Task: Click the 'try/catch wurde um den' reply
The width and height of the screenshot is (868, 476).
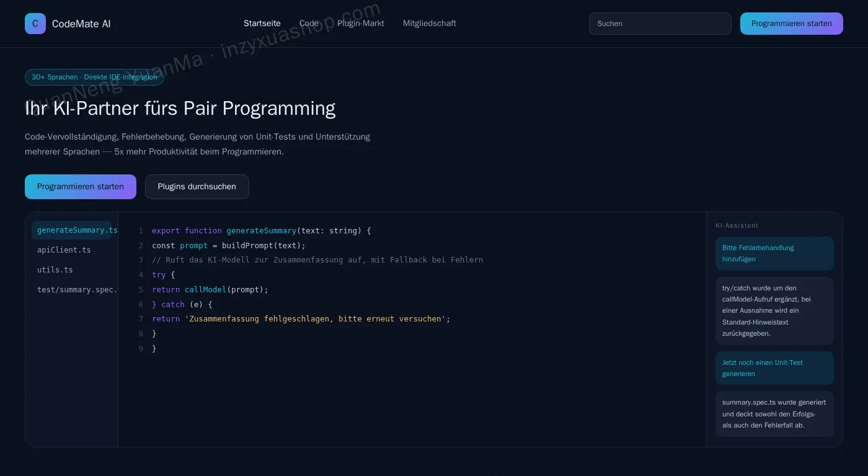Action: point(774,311)
